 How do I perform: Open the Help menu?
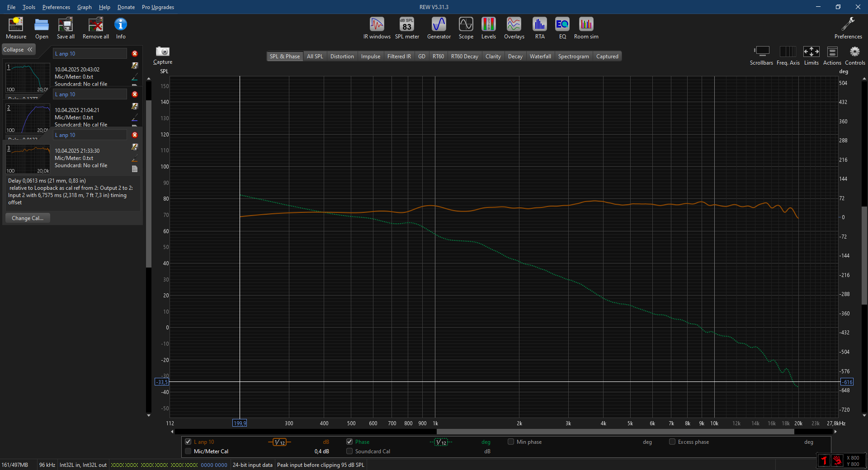104,7
